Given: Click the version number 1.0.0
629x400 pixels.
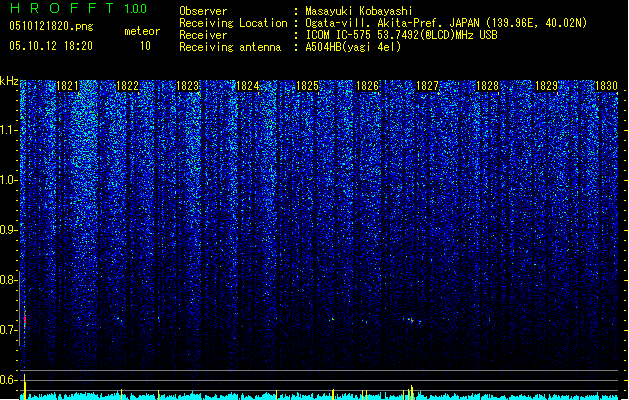Looking at the screenshot, I should (x=136, y=9).
